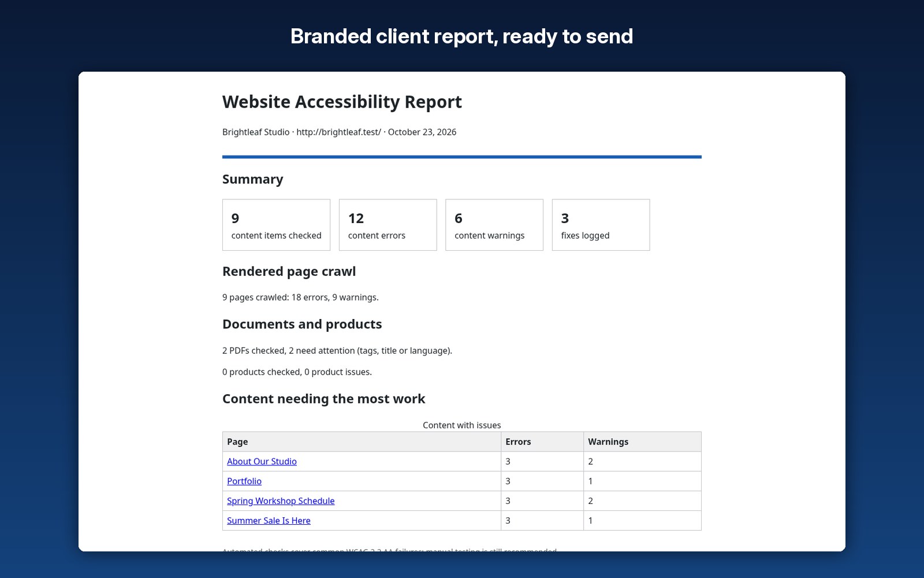
Task: Select the '0 products checked' sentence
Action: click(x=297, y=372)
